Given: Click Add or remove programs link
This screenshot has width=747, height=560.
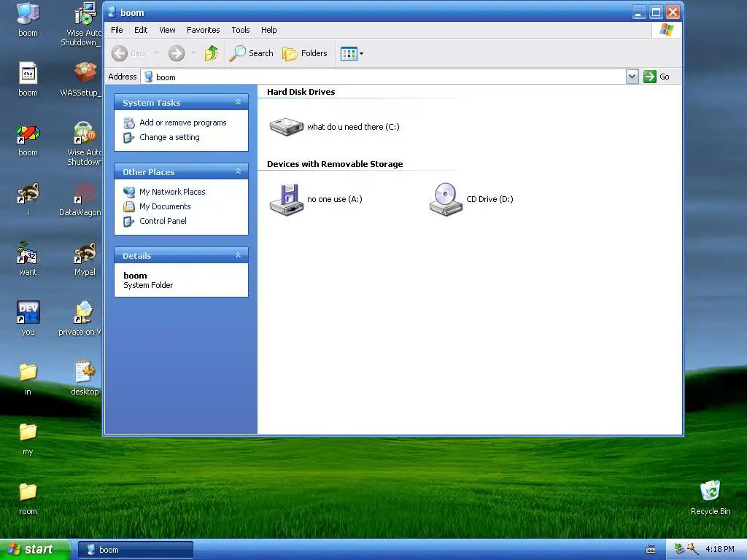Looking at the screenshot, I should click(x=183, y=122).
